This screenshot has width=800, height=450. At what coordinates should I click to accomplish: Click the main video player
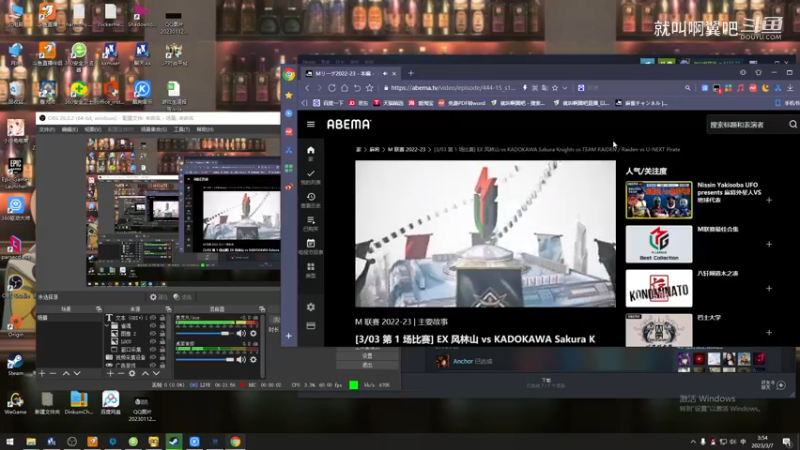click(485, 234)
